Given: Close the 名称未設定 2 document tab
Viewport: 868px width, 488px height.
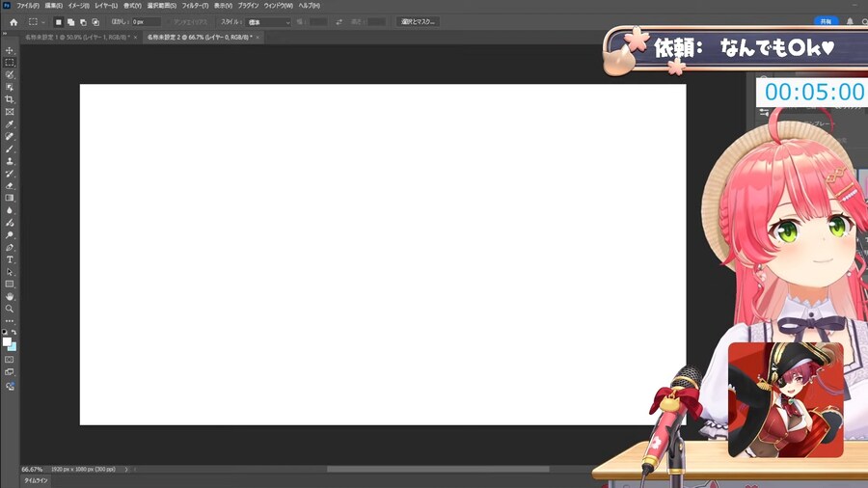Looking at the screenshot, I should [258, 38].
